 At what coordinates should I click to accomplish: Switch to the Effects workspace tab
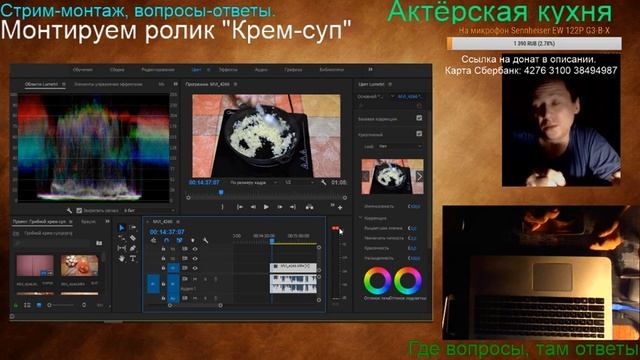click(228, 70)
